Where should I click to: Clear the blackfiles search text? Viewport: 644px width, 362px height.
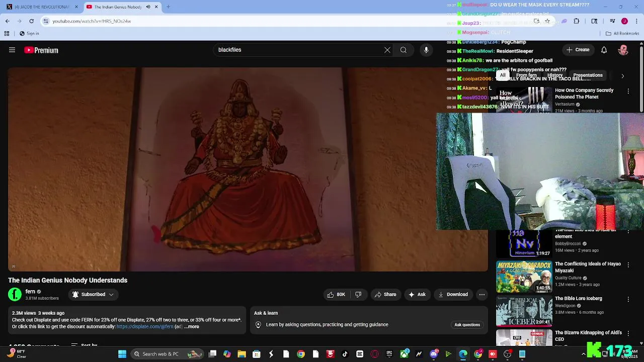(387, 50)
